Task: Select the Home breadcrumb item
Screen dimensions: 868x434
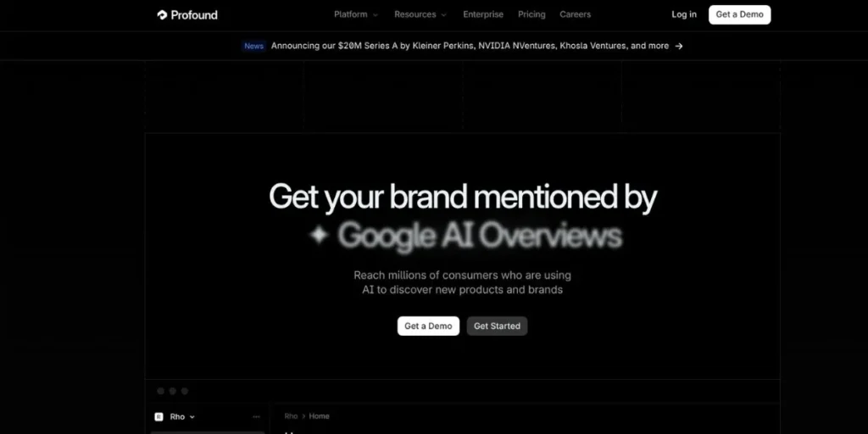Action: pyautogui.click(x=319, y=416)
